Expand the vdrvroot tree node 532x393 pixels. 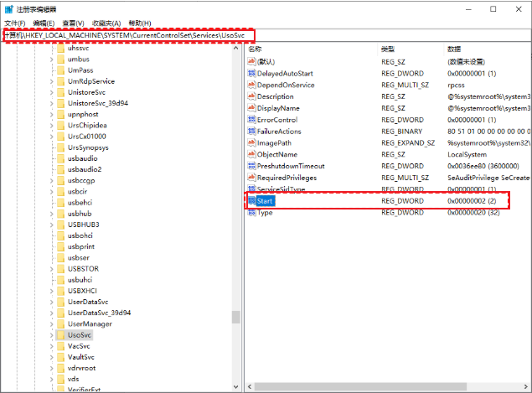click(52, 368)
